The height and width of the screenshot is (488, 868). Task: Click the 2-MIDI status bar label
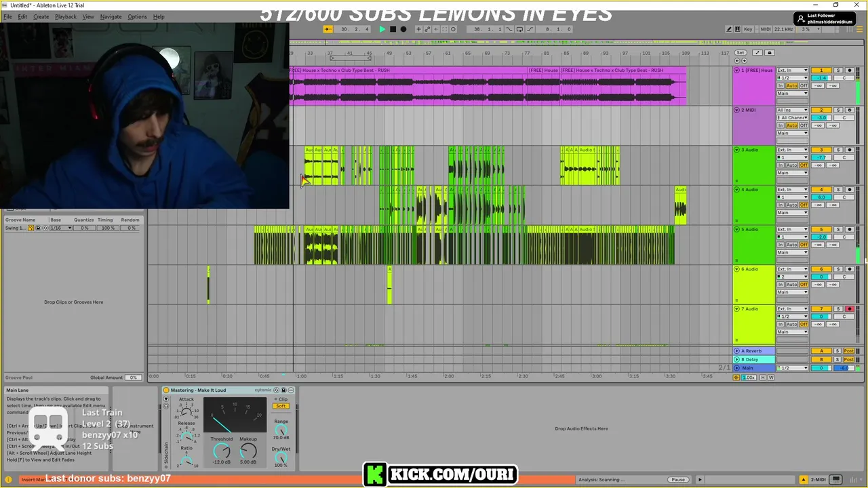tap(818, 480)
